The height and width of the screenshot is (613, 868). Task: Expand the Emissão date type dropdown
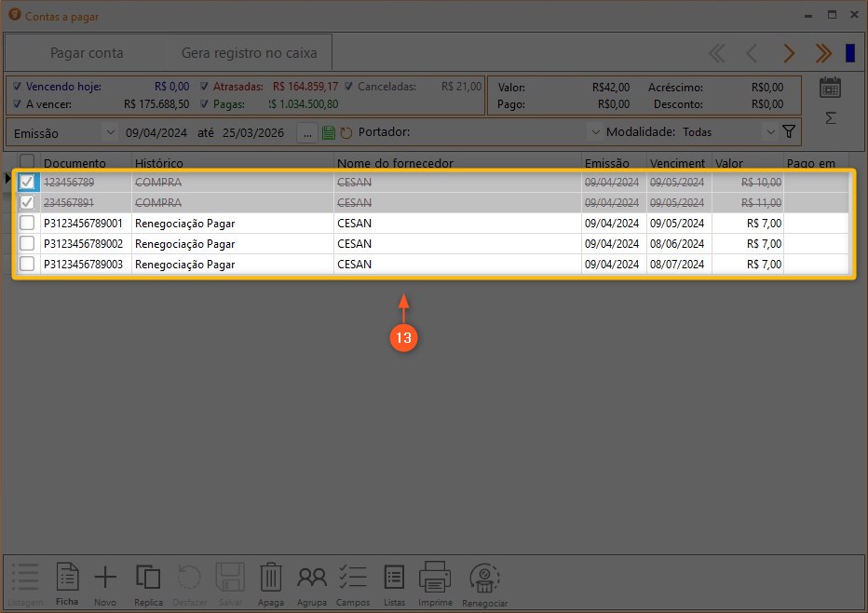click(x=110, y=133)
